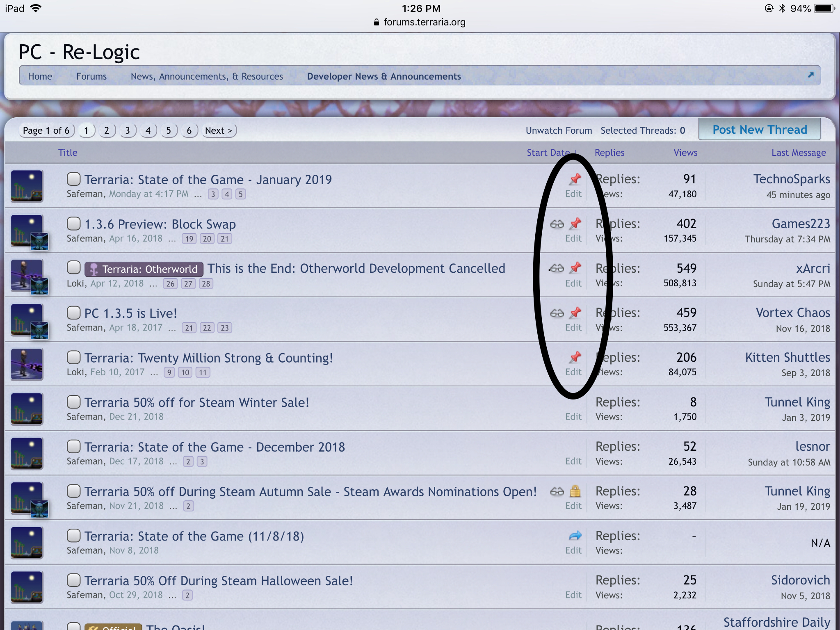Click Edit on State of the Game January 2019
The image size is (840, 630).
pyautogui.click(x=573, y=194)
